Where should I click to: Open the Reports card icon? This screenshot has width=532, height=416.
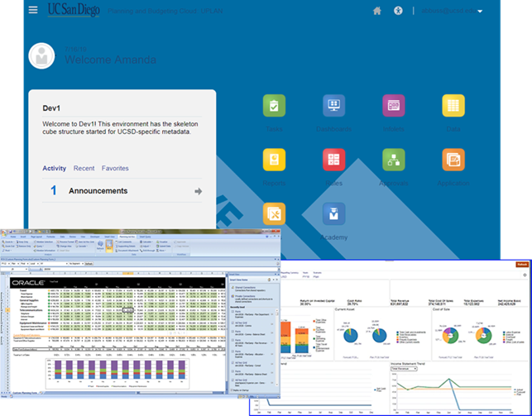[274, 160]
